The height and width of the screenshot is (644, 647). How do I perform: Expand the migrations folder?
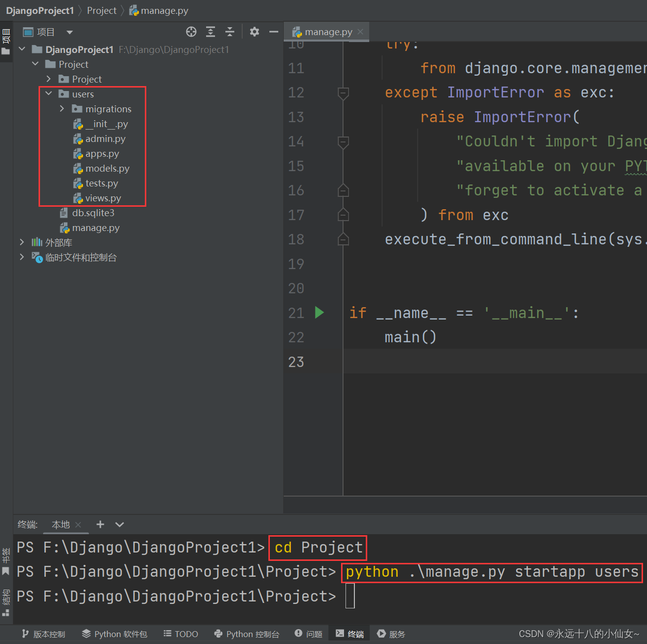[62, 109]
